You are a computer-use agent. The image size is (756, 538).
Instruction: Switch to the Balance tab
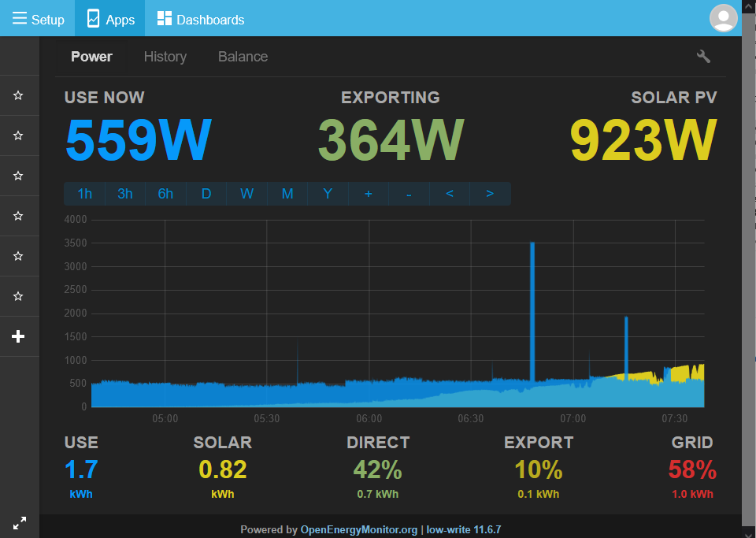[243, 57]
